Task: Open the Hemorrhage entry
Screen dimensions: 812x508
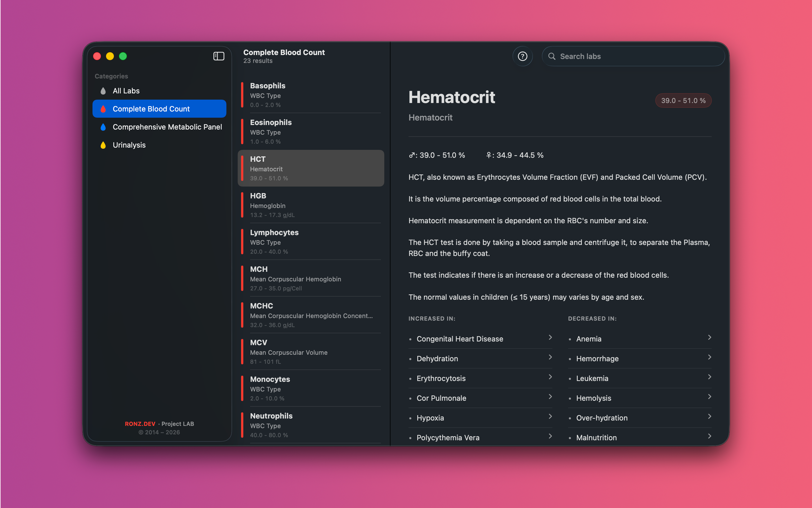Action: 640,358
